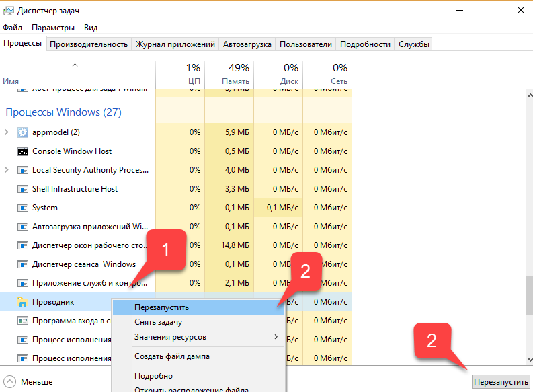Select Снять задачу from context menu
This screenshot has width=533, height=392.
[x=159, y=322]
